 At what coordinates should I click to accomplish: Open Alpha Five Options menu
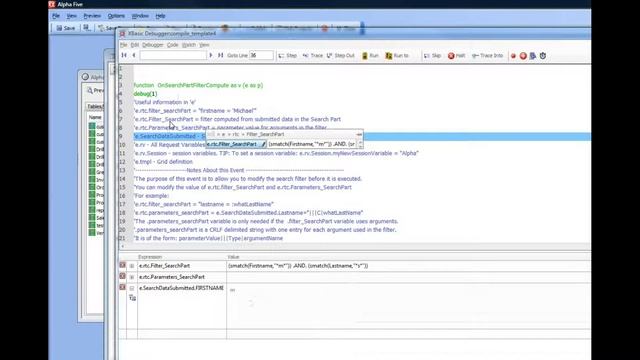click(116, 16)
